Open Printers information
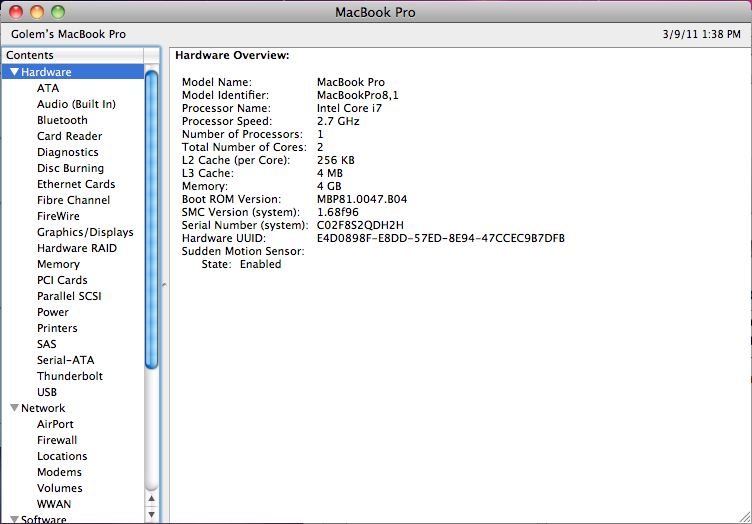The height and width of the screenshot is (524, 752). (x=57, y=328)
